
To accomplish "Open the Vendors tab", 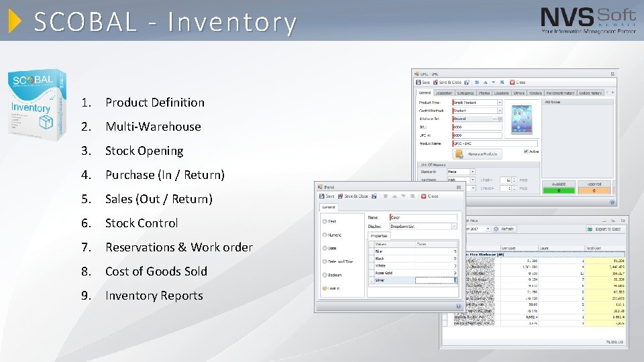I will click(535, 93).
